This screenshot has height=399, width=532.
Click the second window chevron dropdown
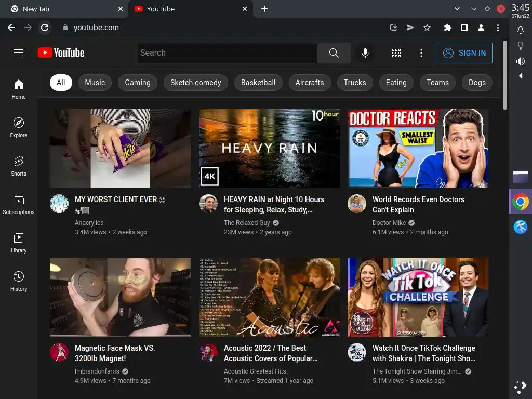coord(474,9)
